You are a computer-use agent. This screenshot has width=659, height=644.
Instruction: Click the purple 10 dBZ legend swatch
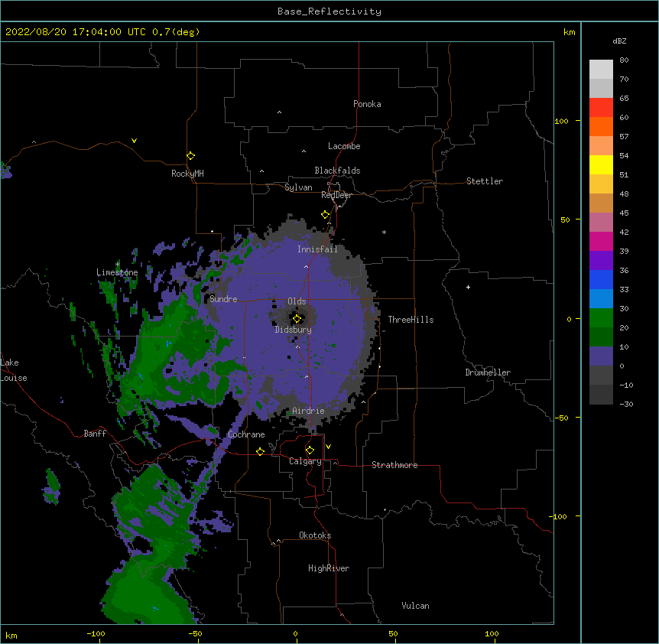click(601, 356)
